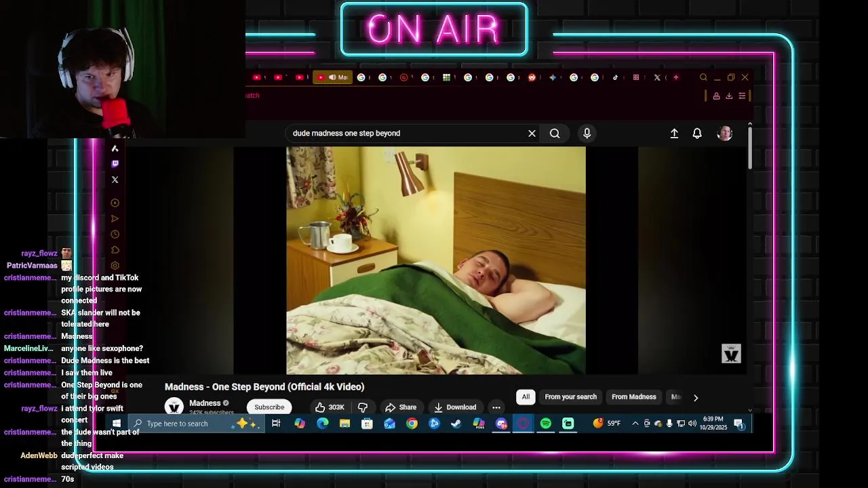This screenshot has height=488, width=868.
Task: Open Windows notification center icon
Action: coord(739,424)
